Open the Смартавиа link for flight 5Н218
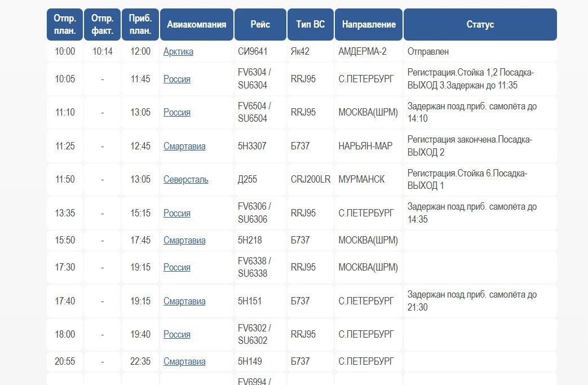 click(184, 240)
